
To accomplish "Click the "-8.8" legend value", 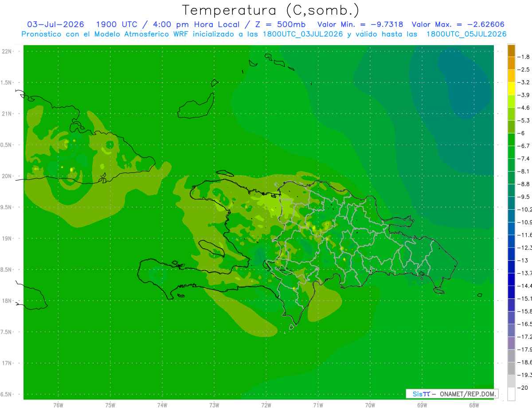I will point(524,184).
